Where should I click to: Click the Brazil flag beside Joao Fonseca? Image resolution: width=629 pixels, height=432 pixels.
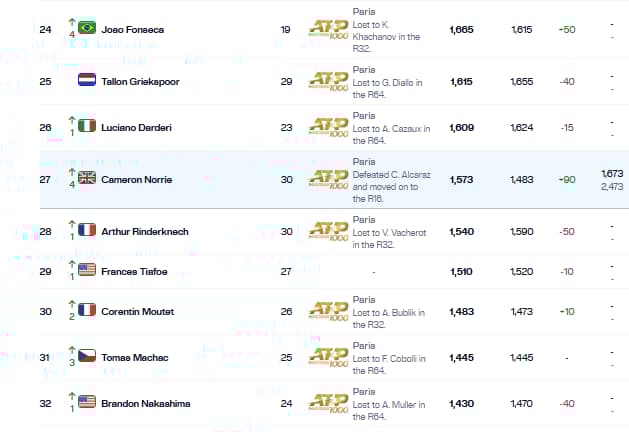point(87,30)
